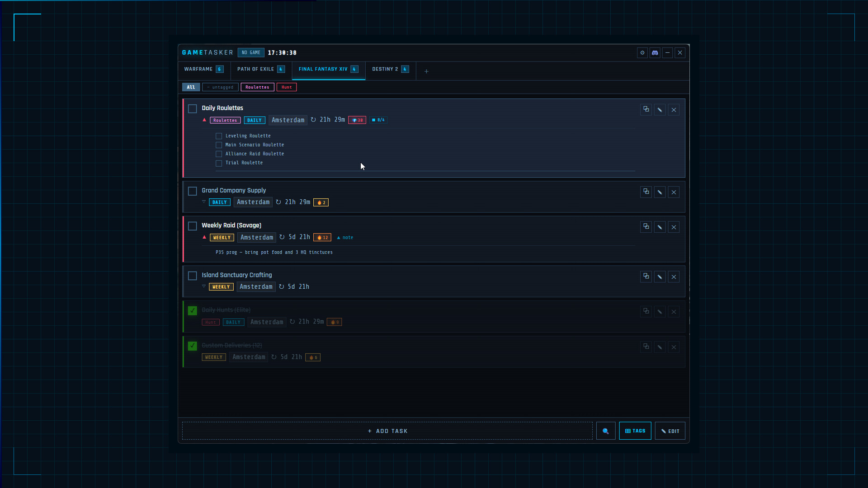Collapse the Daily Roulettes details triangle
Image resolution: width=868 pixels, height=488 pixels.
point(204,120)
